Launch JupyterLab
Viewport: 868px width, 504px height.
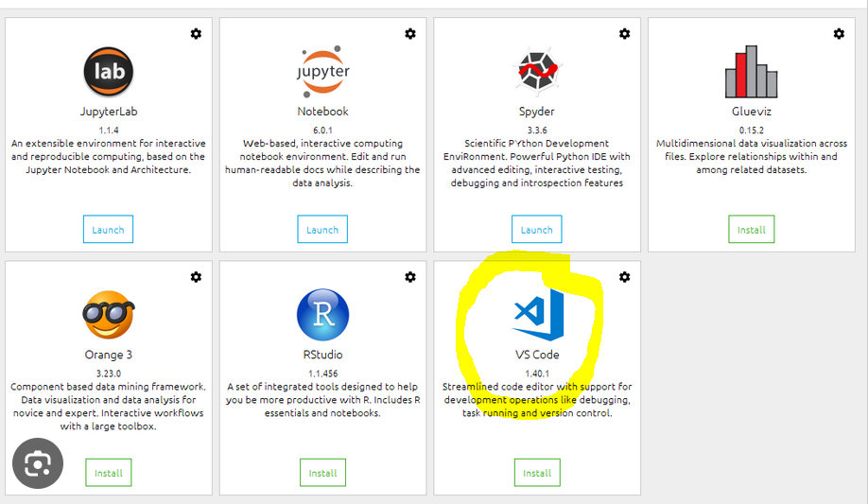108,229
